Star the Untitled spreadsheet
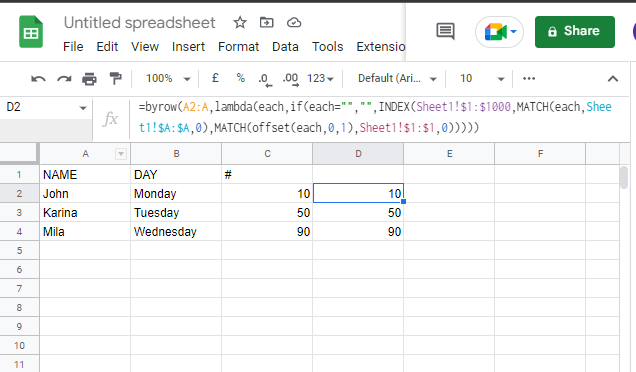Viewport: 636px width, 372px height. pos(240,22)
